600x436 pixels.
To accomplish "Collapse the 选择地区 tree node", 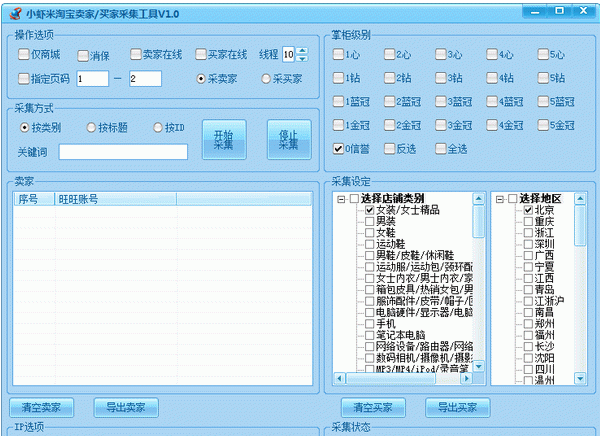I will click(500, 198).
